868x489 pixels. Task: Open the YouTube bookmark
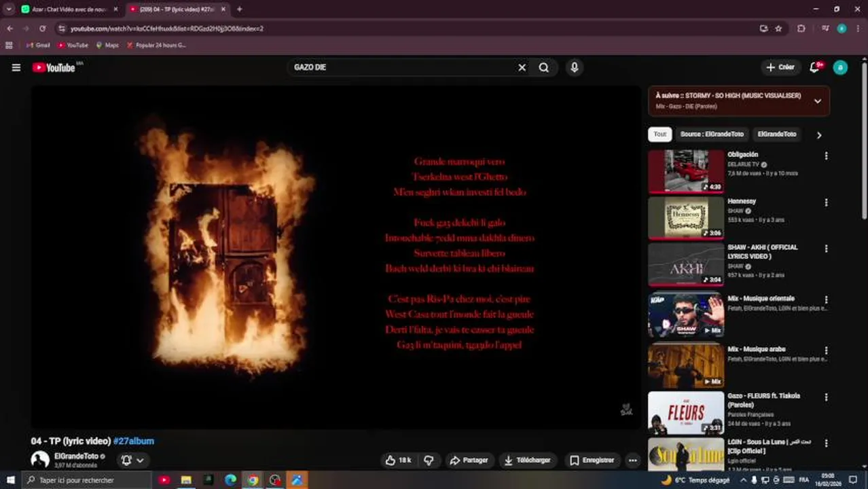click(x=73, y=45)
